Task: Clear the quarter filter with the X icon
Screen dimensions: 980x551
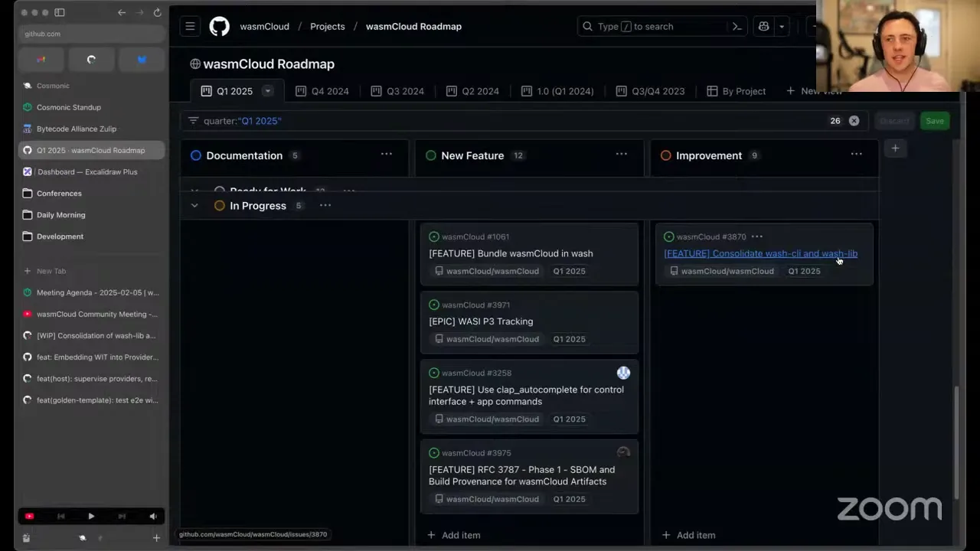Action: [x=854, y=121]
